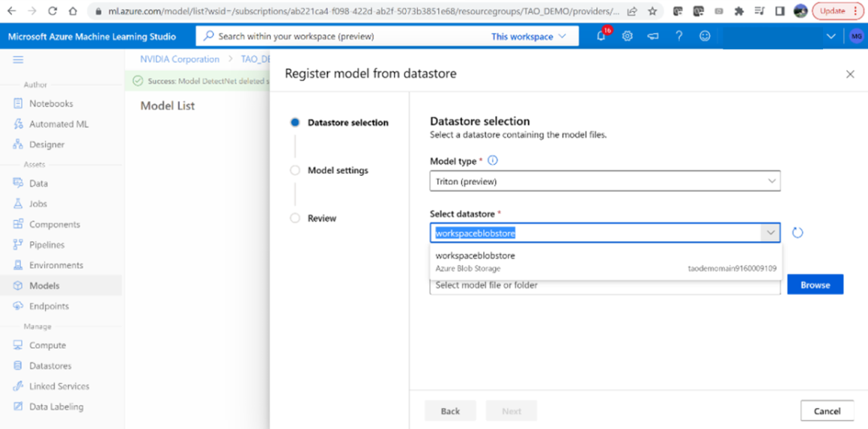Click the Data Labeling icon
The image size is (868, 429).
(18, 407)
